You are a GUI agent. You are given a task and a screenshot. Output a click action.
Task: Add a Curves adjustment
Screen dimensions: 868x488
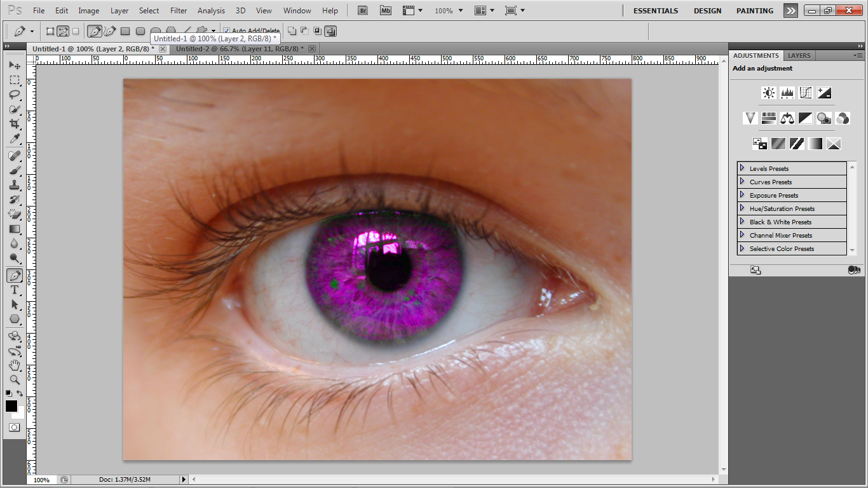pyautogui.click(x=806, y=93)
